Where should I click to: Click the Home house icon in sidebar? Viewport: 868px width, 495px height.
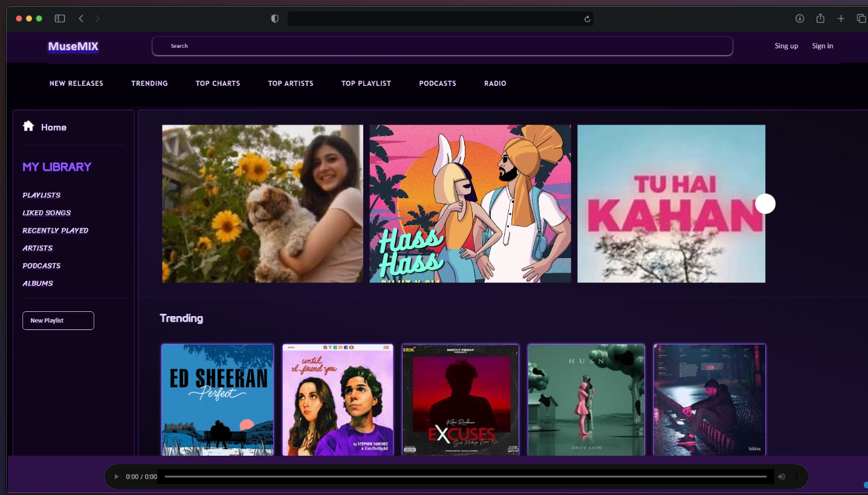click(x=28, y=126)
